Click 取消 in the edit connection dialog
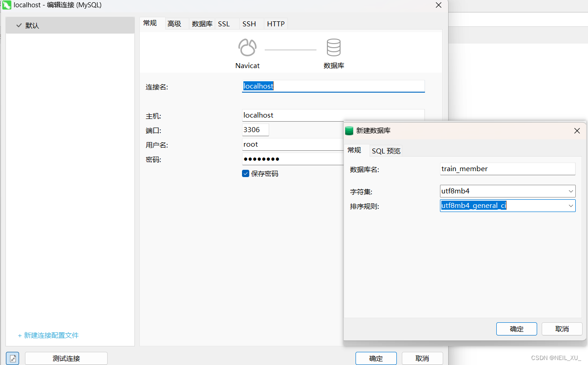 [422, 358]
